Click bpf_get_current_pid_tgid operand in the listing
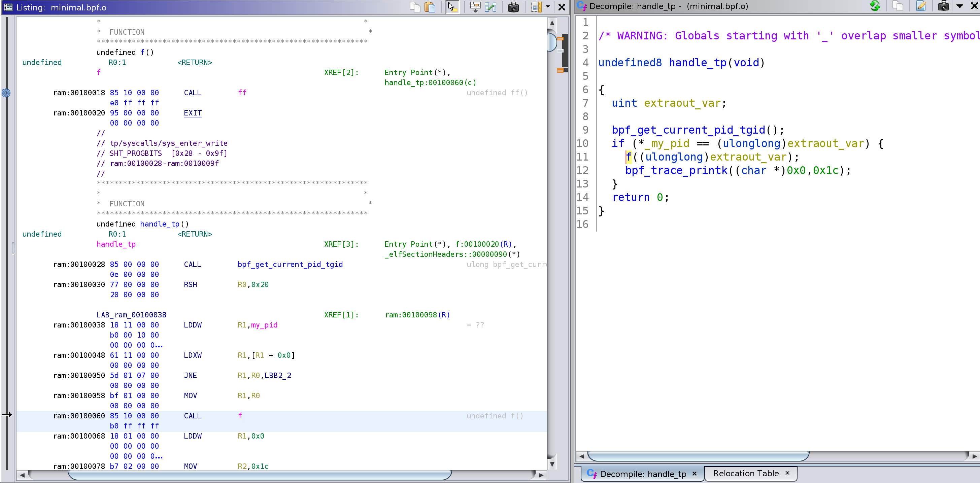 click(x=290, y=264)
